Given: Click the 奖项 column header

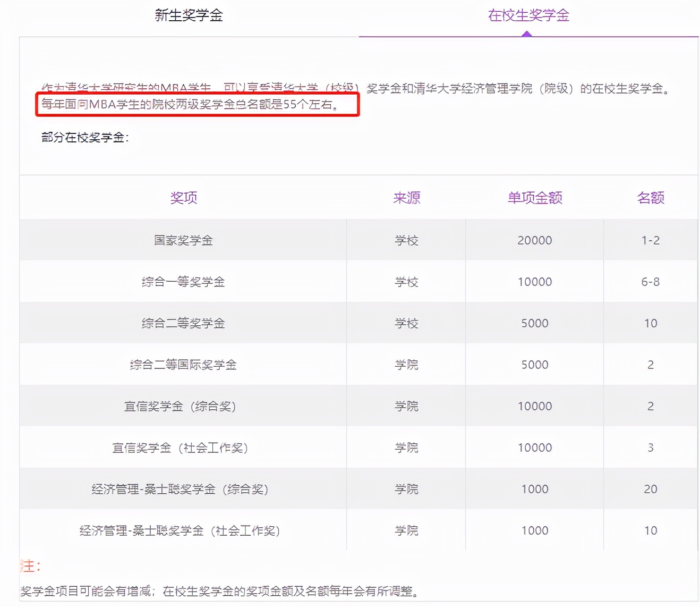Looking at the screenshot, I should point(183,197).
